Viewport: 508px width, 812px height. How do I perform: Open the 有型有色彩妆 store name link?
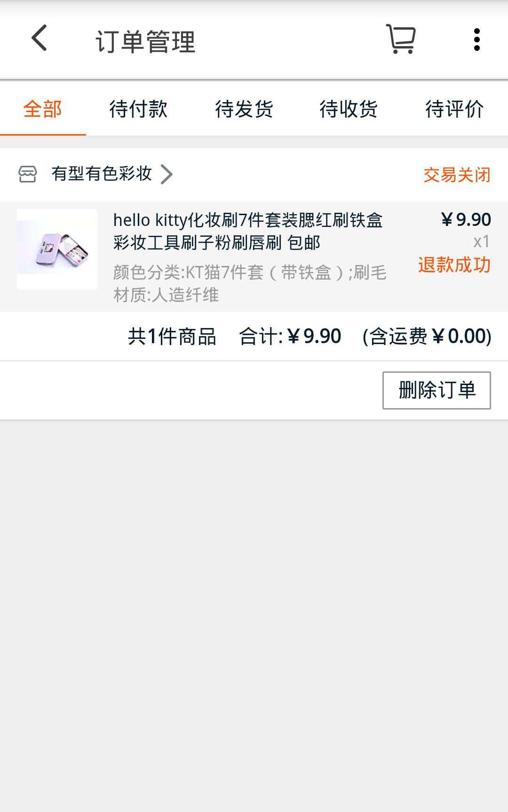[x=102, y=174]
